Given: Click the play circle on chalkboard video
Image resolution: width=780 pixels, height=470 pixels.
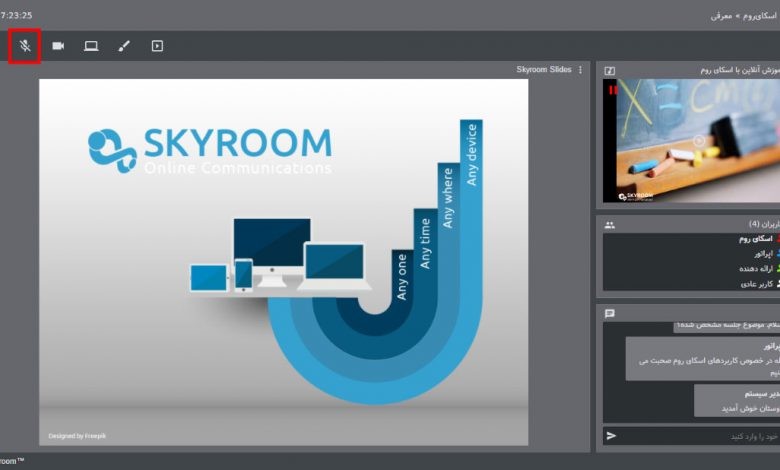Looking at the screenshot, I should tap(698, 141).
